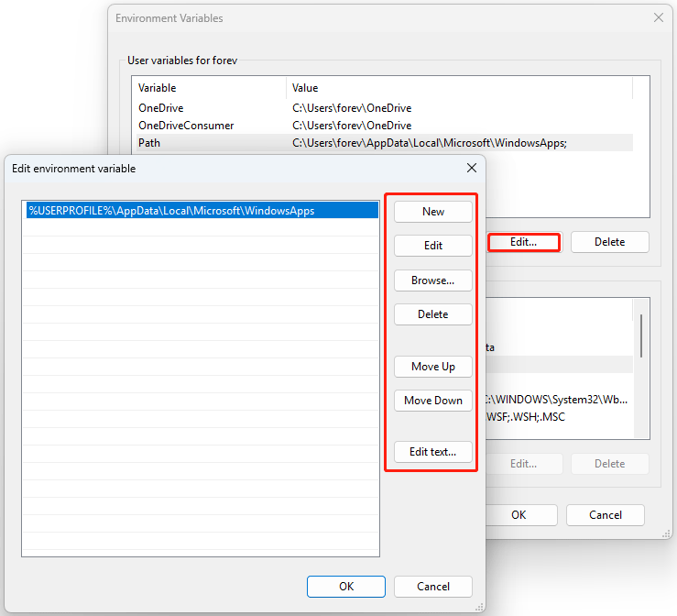Click the highlighted Edit... button for user variables
Viewport: 677px width, 616px height.
pyautogui.click(x=523, y=242)
